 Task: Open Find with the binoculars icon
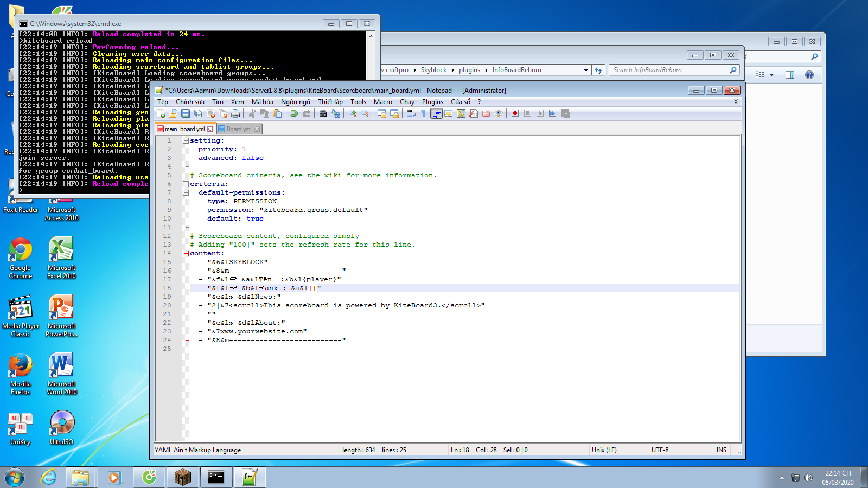pos(323,113)
